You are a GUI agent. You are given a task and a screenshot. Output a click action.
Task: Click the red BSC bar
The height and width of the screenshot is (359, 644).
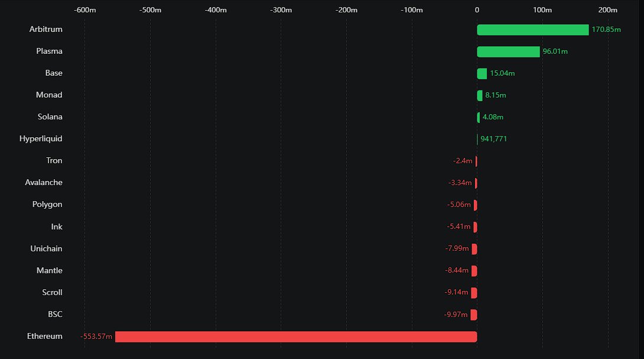pos(474,315)
